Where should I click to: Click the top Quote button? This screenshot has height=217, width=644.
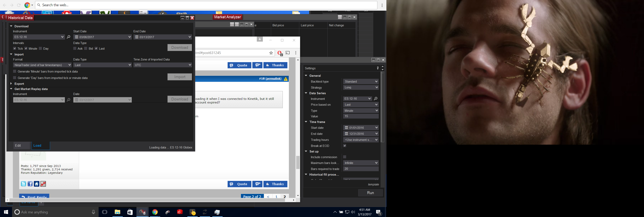pyautogui.click(x=239, y=65)
